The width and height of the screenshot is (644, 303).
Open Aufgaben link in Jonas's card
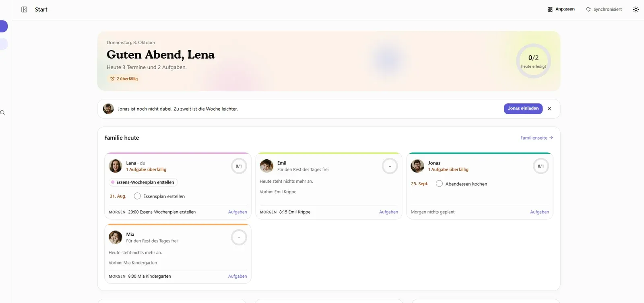click(x=539, y=212)
